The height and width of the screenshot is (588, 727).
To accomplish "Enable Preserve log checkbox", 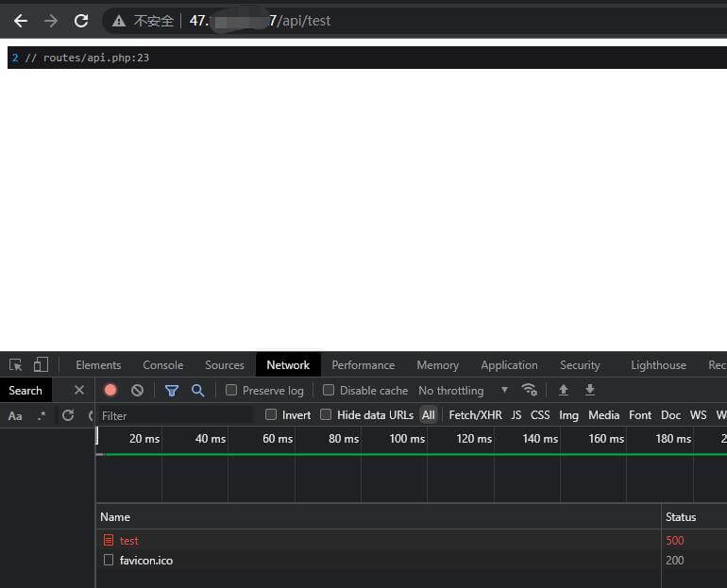I will pos(231,390).
